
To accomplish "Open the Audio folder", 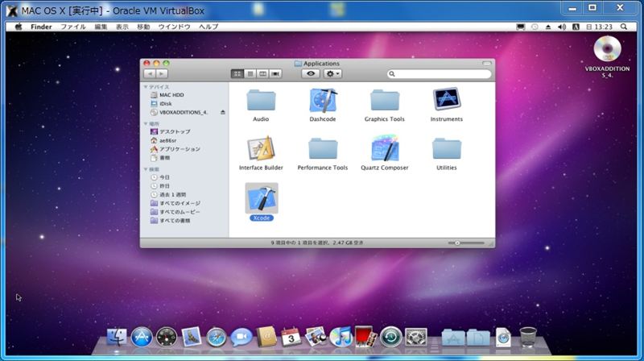I will pos(261,100).
